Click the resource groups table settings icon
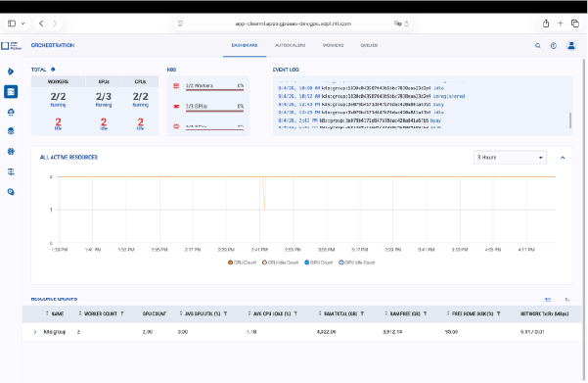This screenshot has width=588, height=383. click(548, 300)
